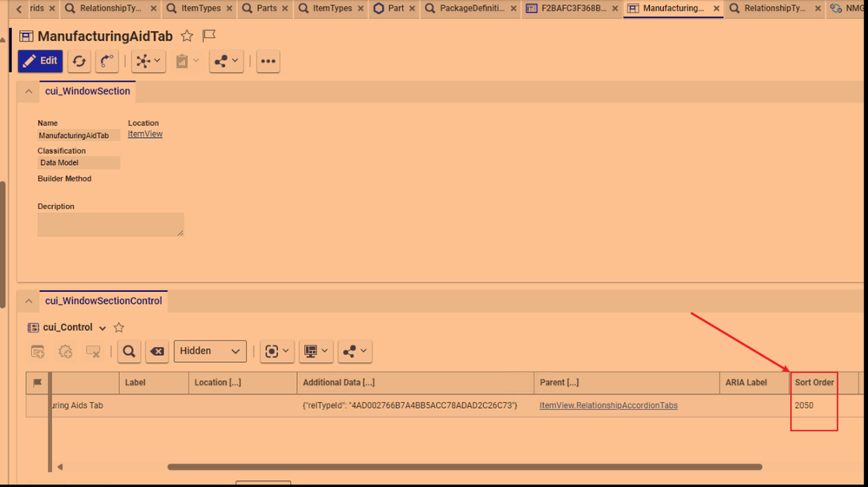Favorite ManufacturingAidTab with the star icon
The width and height of the screenshot is (868, 487).
pos(187,36)
